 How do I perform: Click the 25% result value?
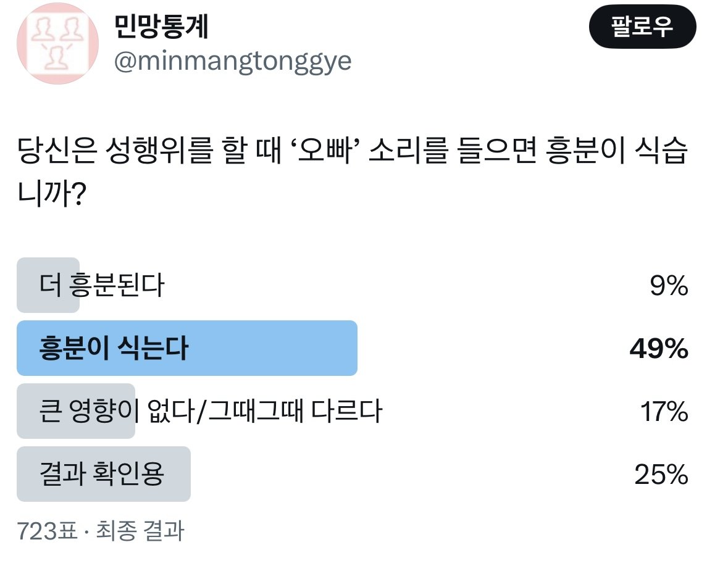(661, 475)
